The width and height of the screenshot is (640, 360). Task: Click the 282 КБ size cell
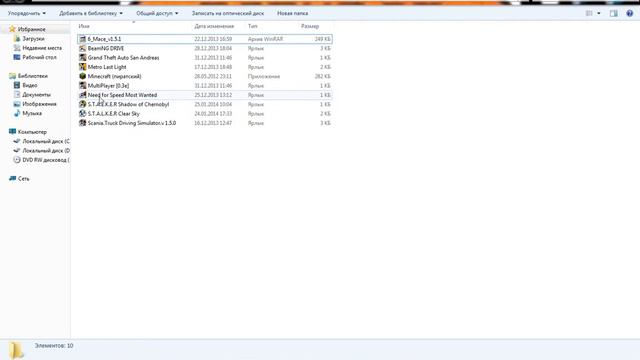pos(322,76)
